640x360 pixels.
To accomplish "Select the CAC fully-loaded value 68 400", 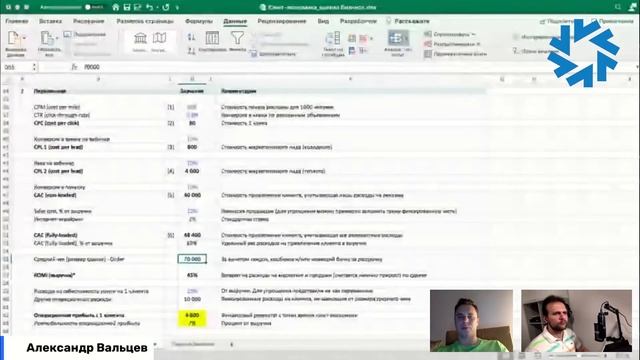I will pyautogui.click(x=192, y=235).
